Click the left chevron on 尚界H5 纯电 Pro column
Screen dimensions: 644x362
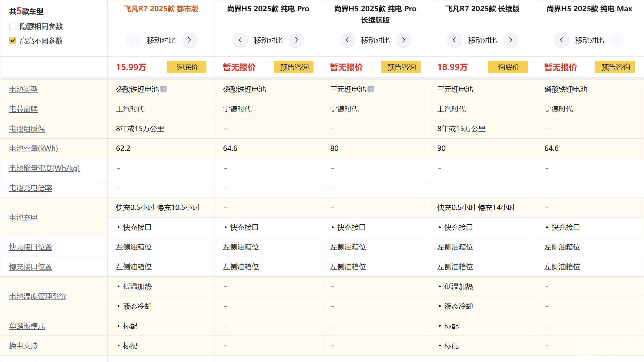coord(240,40)
